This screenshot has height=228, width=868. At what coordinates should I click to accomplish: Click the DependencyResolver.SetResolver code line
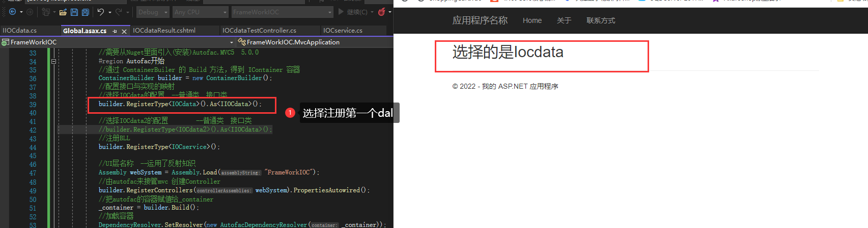pos(242,224)
